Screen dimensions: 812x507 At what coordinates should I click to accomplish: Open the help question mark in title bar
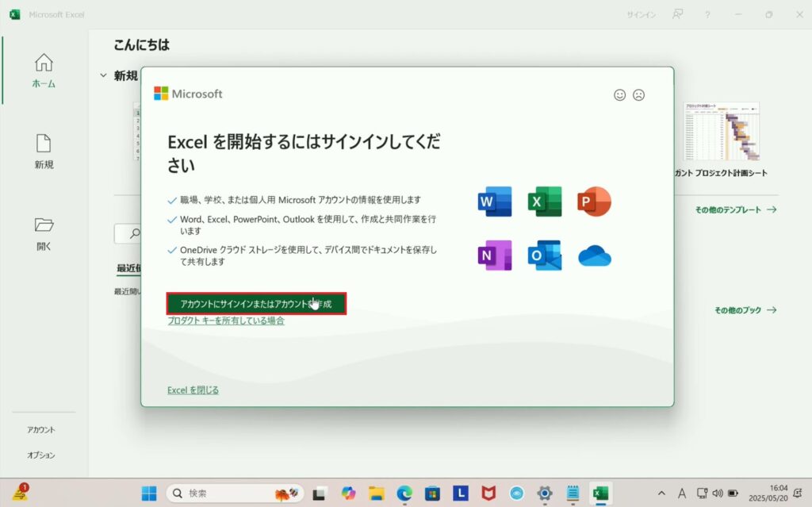click(x=707, y=14)
